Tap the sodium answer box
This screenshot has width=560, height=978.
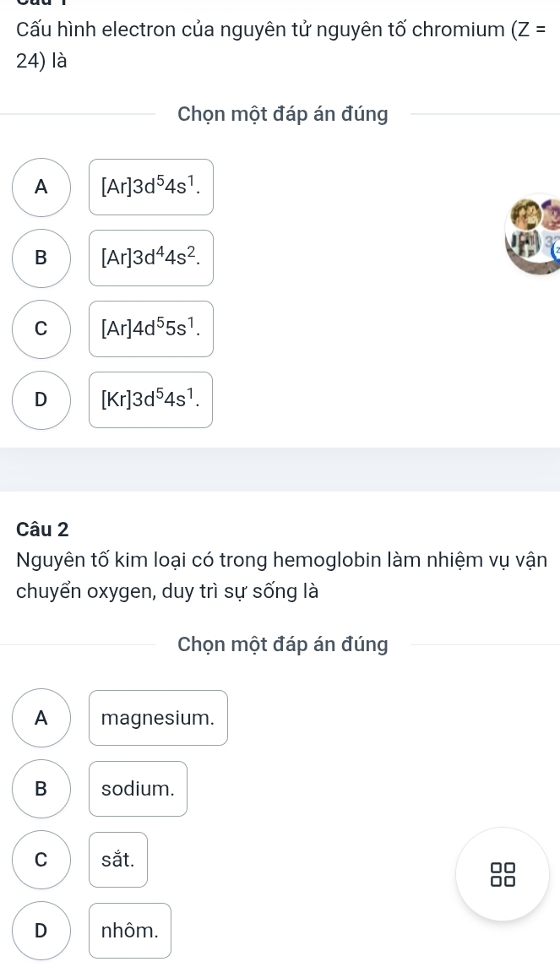click(138, 790)
